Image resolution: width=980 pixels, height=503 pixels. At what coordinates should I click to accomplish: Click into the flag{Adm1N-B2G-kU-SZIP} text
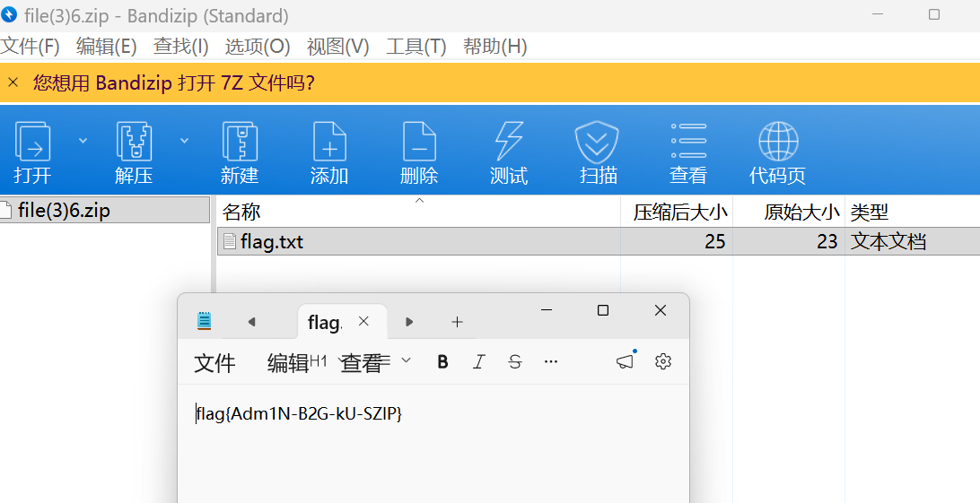[299, 413]
